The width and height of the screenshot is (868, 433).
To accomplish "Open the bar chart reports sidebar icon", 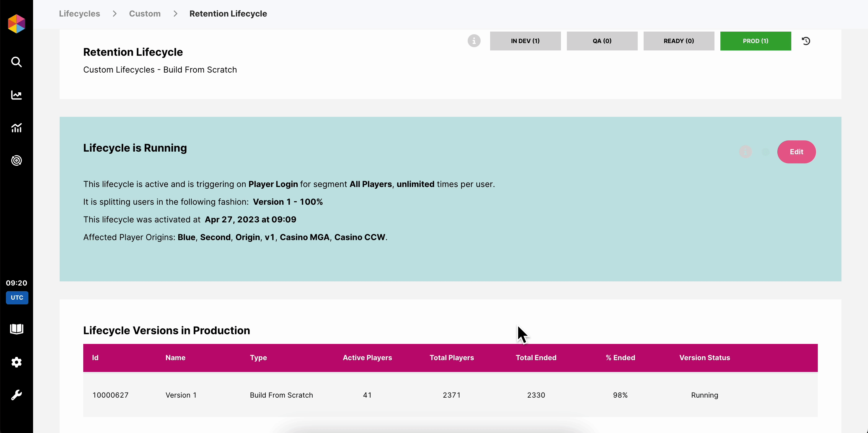I will [16, 128].
